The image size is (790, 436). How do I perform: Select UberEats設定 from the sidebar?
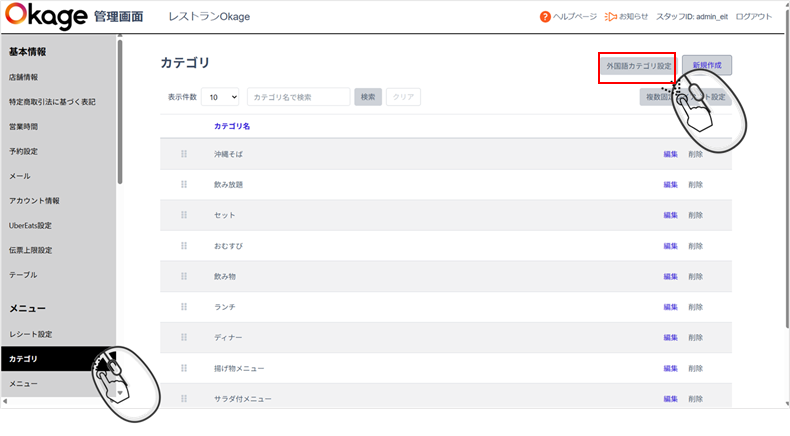tap(30, 225)
